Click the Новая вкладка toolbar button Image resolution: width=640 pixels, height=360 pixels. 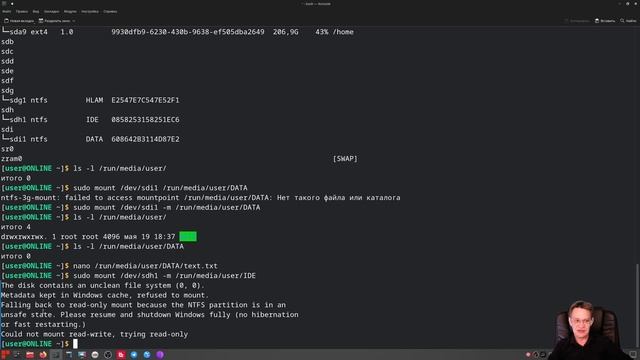click(19, 21)
